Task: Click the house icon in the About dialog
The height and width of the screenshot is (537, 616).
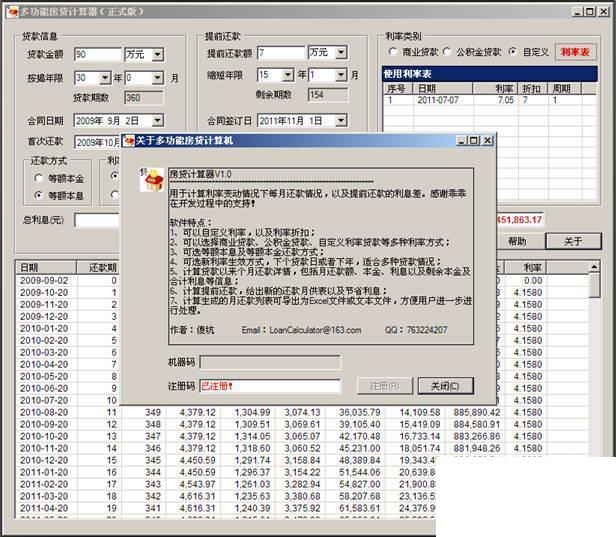Action: [152, 180]
